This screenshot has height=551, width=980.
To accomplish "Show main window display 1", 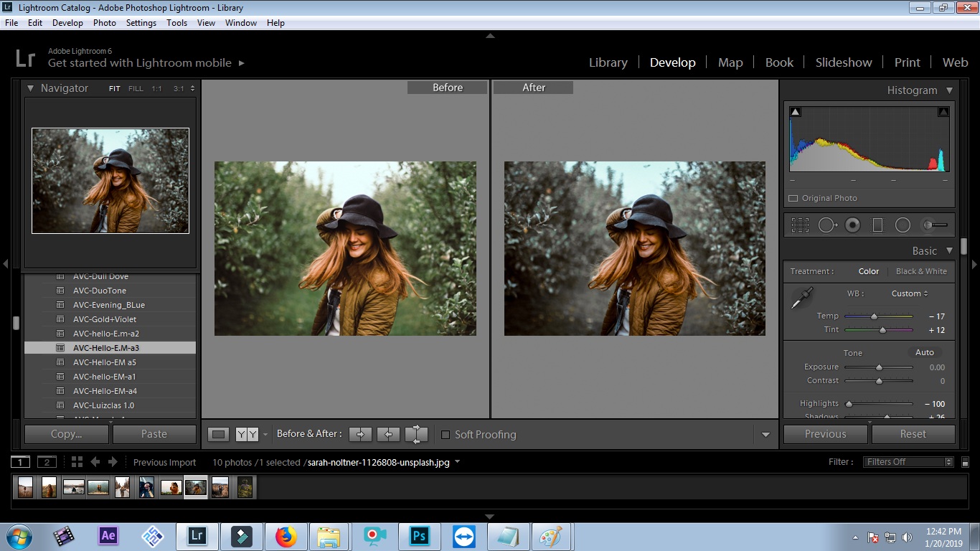I will (x=21, y=462).
